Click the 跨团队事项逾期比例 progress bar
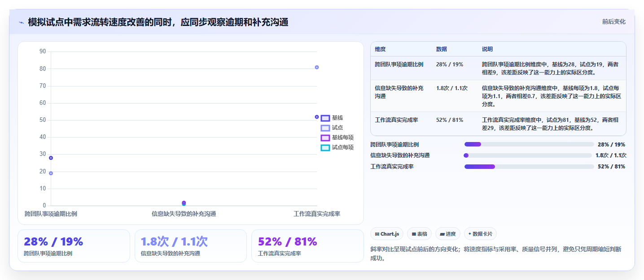Image resolution: width=644 pixels, height=280 pixels. pos(529,144)
